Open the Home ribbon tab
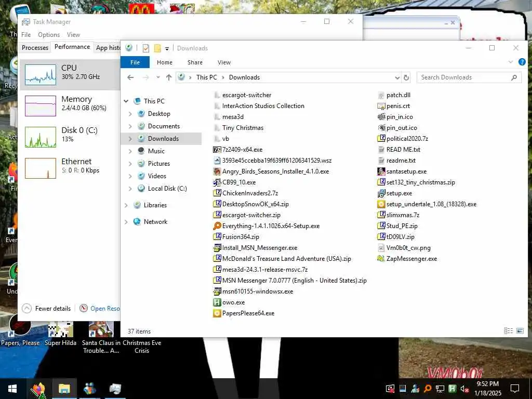The image size is (532, 399). point(165,62)
